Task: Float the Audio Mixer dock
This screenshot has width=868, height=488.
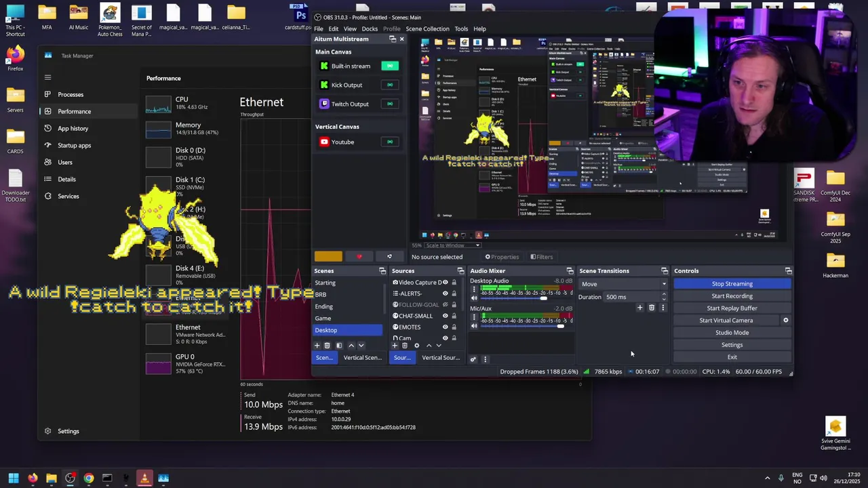Action: 570,271
